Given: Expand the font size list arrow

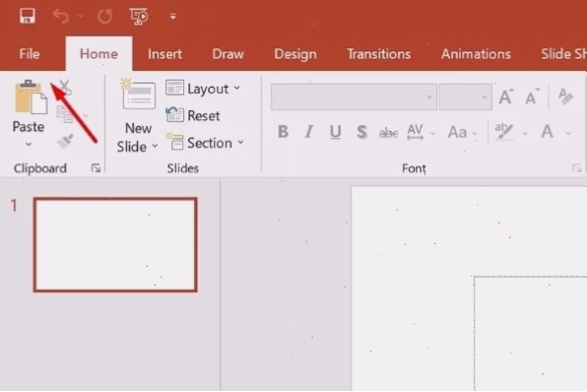Looking at the screenshot, I should (485, 97).
